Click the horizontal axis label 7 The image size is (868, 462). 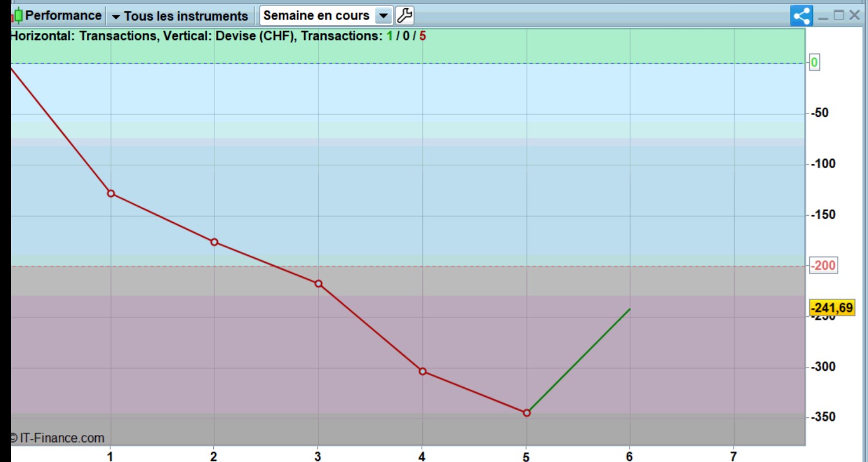[733, 456]
